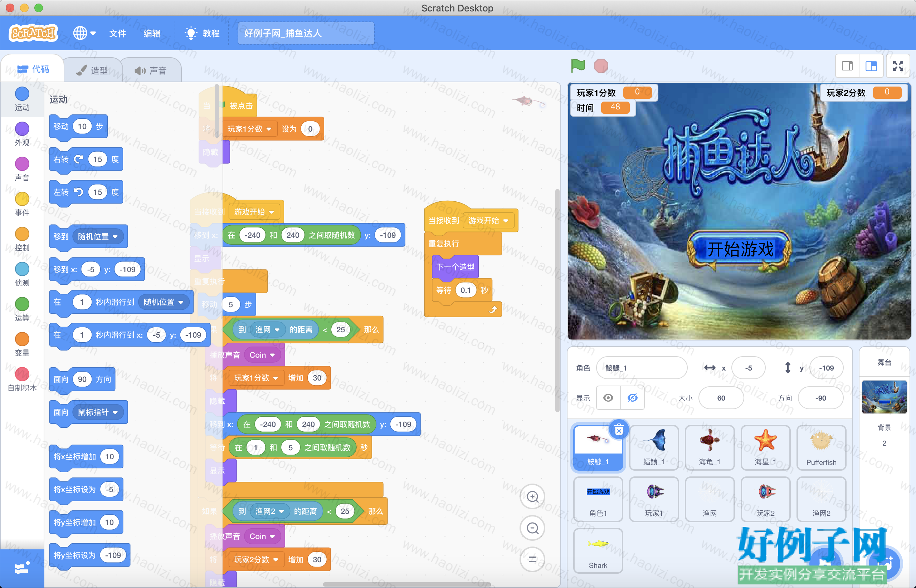
Task: Select the 事件 block category
Action: (x=22, y=204)
